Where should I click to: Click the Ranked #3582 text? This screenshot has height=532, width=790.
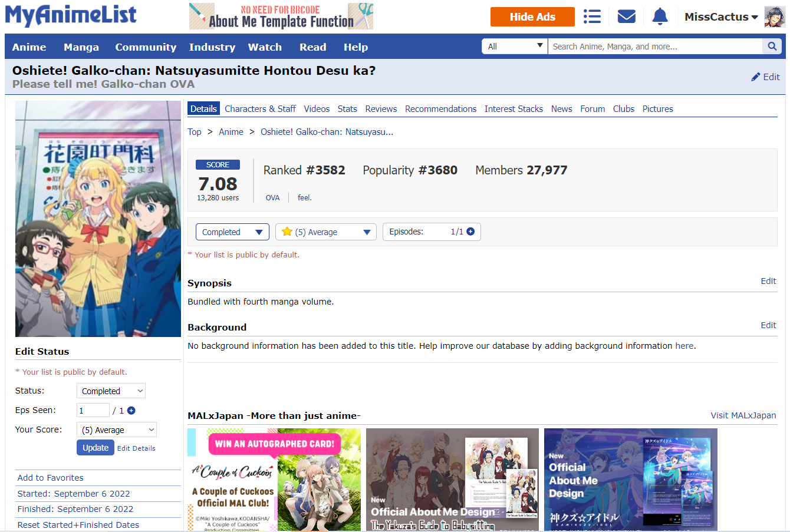[x=304, y=170]
